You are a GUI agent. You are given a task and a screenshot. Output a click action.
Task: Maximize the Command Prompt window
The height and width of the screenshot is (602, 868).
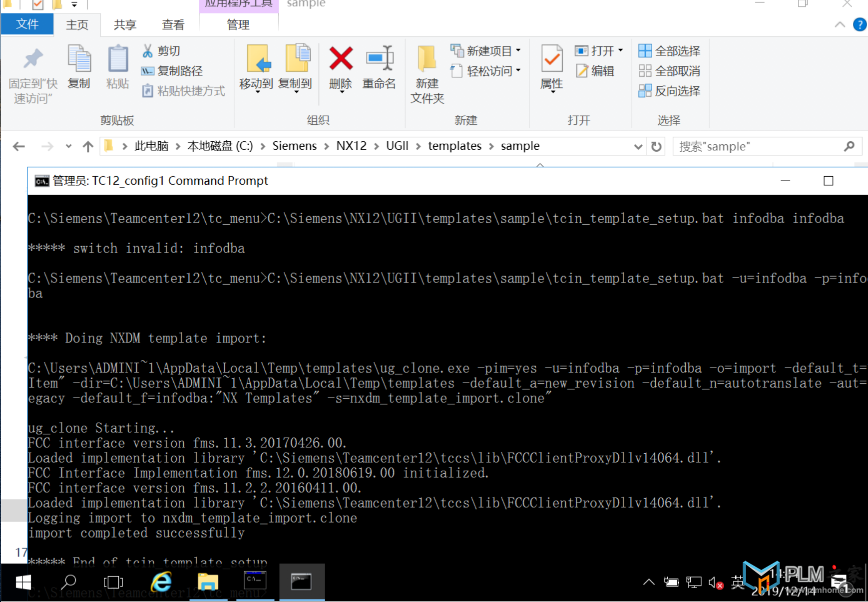(828, 181)
